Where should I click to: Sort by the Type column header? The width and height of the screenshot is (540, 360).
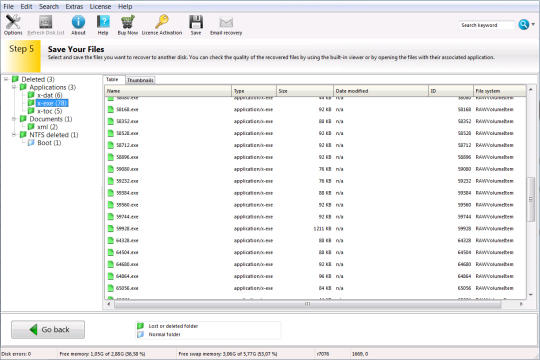pos(254,91)
